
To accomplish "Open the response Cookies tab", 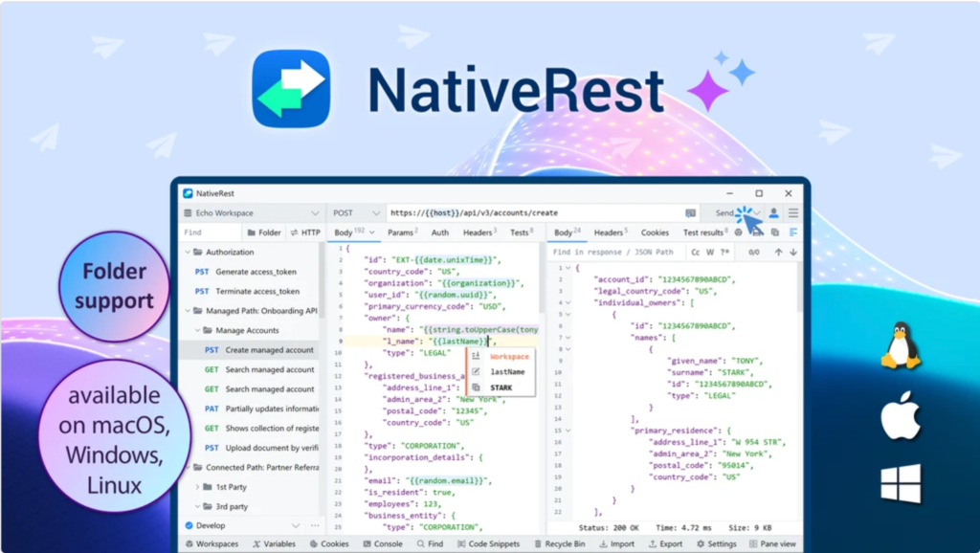I will pyautogui.click(x=655, y=232).
